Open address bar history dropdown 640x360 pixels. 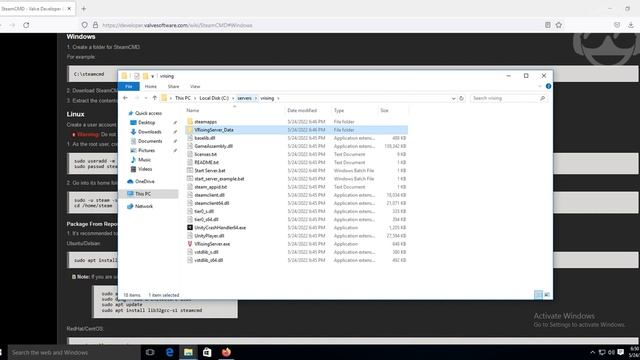453,98
